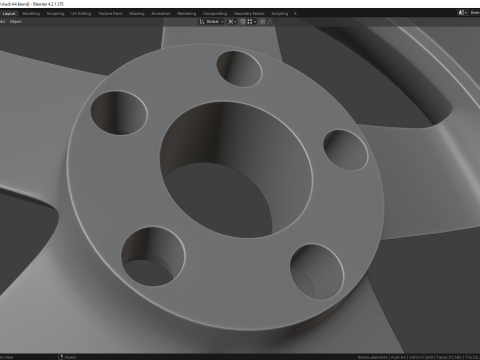
Task: Click the scene selector icon
Action: pyautogui.click(x=462, y=13)
